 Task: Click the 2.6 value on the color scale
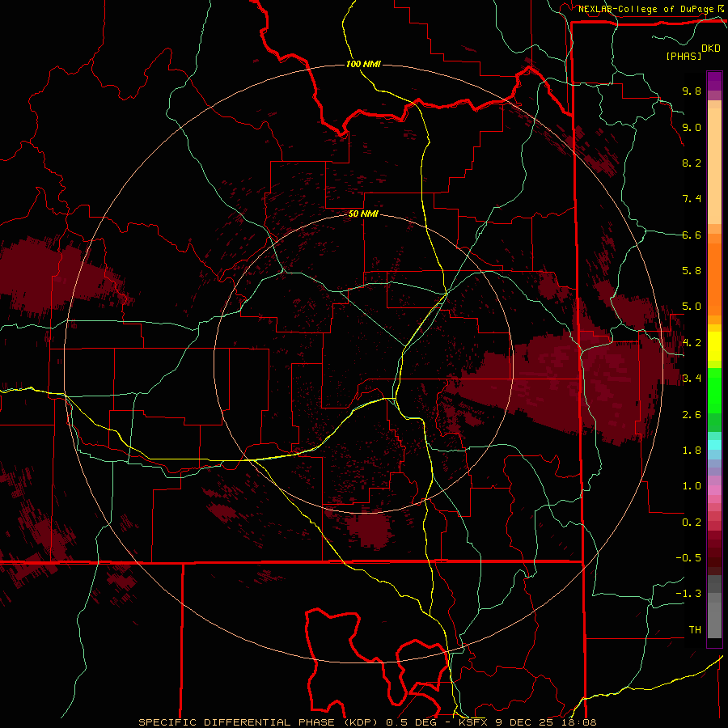[x=692, y=415]
